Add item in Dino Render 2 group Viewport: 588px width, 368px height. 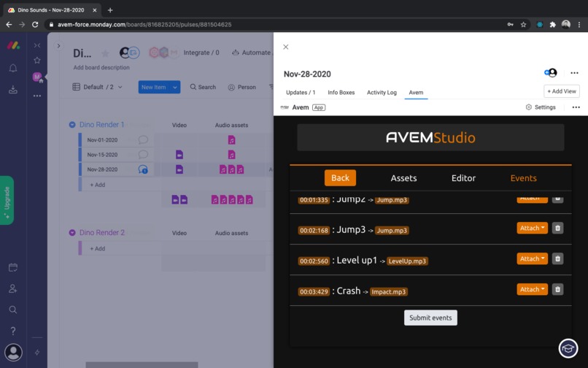coord(98,248)
